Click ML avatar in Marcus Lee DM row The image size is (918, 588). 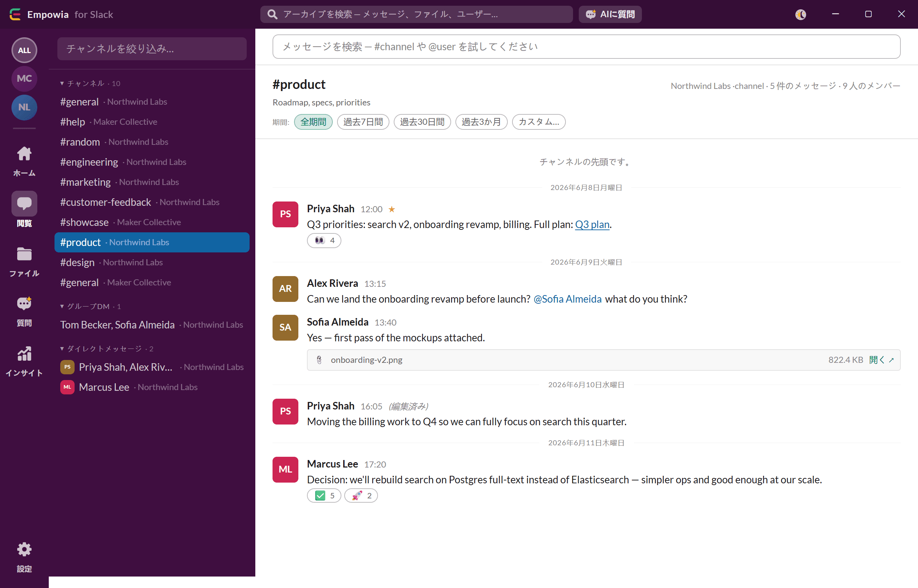67,387
